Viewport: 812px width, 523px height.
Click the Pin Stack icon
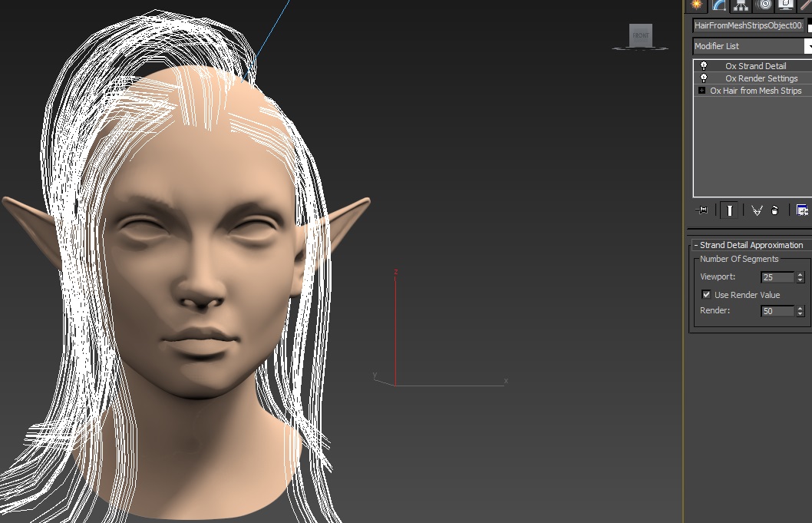point(701,210)
